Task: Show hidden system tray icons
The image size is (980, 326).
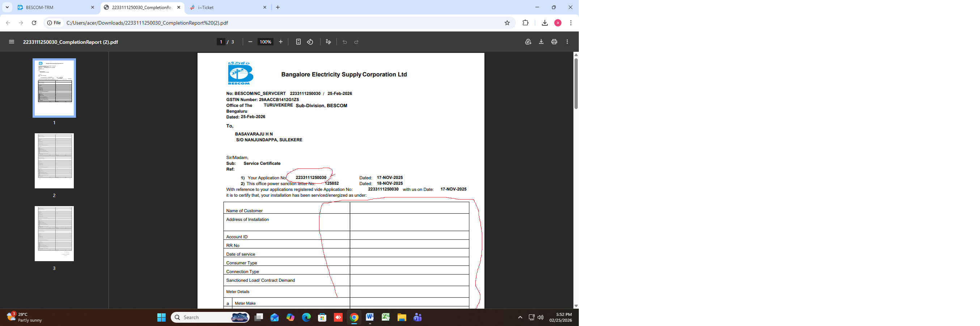Action: (520, 317)
